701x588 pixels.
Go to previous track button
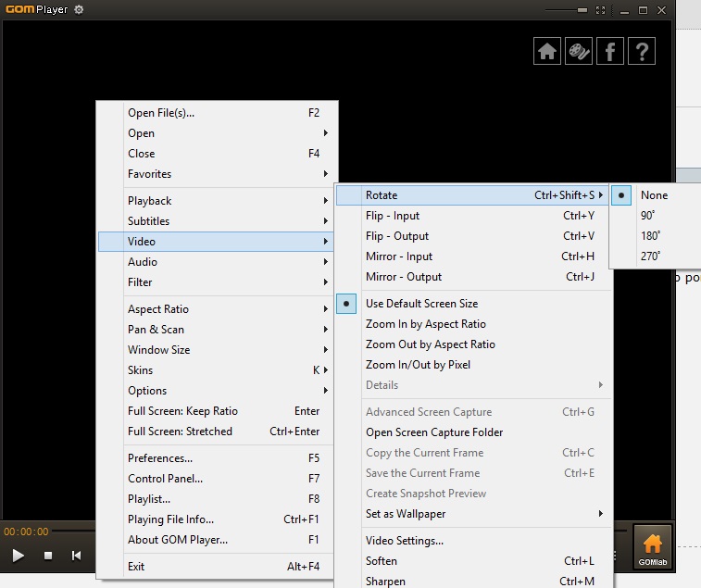77,556
